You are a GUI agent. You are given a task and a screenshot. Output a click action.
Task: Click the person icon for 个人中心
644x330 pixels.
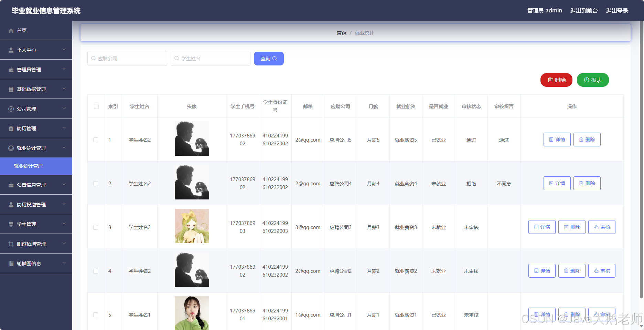tap(11, 50)
